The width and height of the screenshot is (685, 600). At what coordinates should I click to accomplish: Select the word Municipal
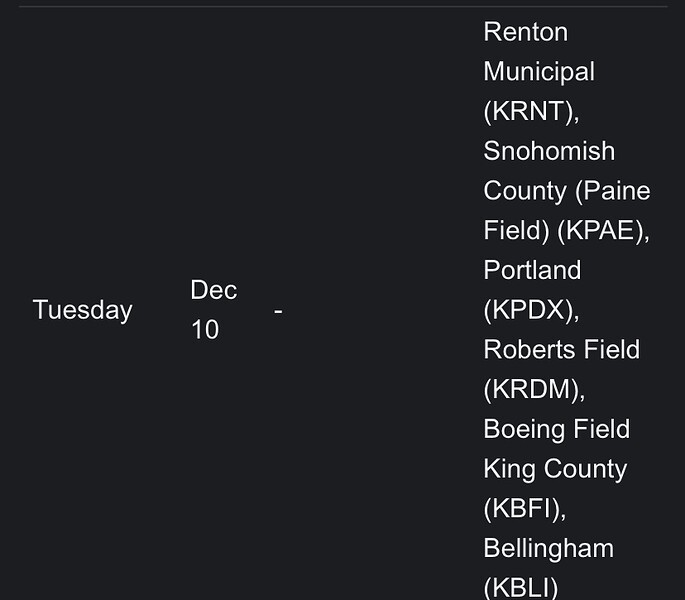(x=539, y=72)
